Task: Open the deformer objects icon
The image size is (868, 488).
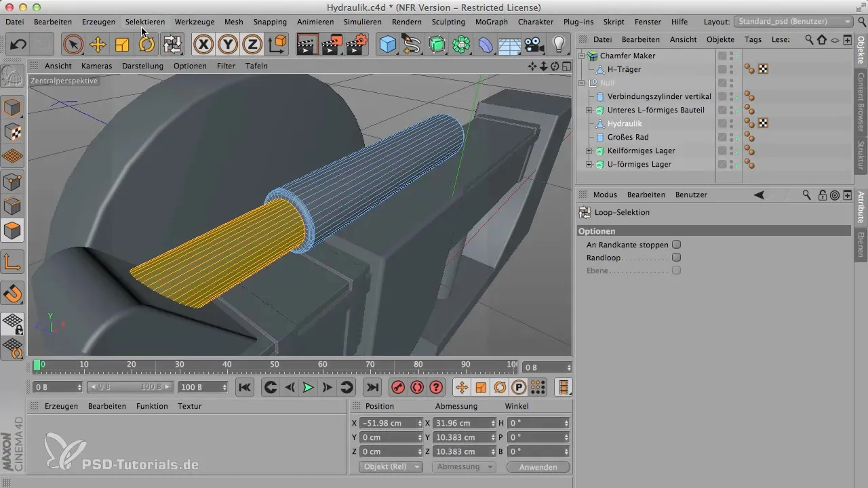Action: pos(486,45)
